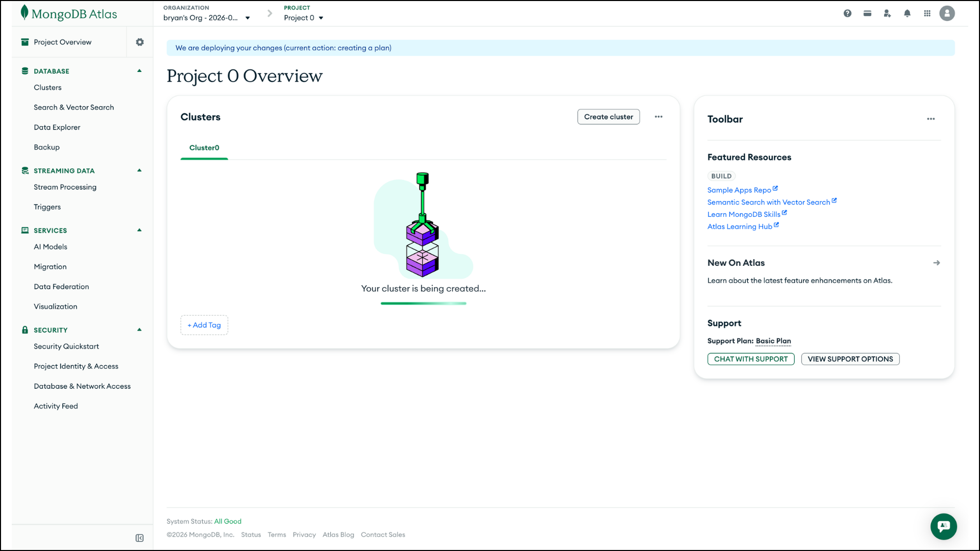Open the Terms footer link
Viewport: 980px width, 551px height.
click(x=277, y=534)
